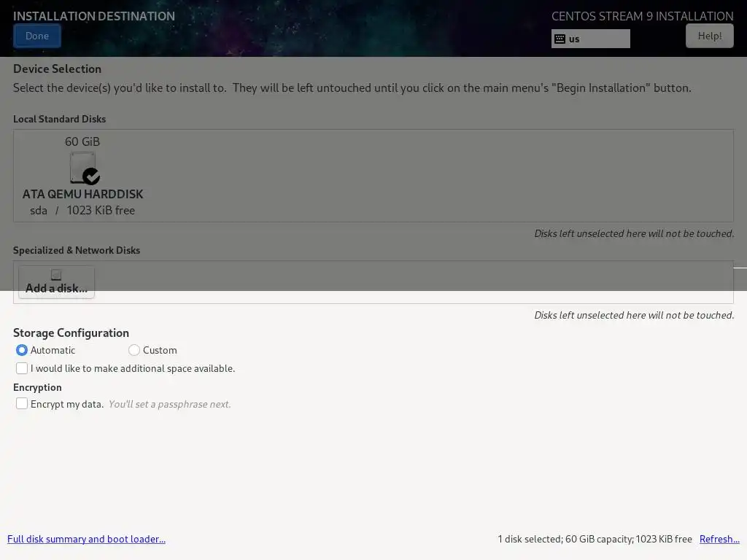Screen dimensions: 747x560
Task: Click the 60 GiB disk size label
Action: pos(82,142)
